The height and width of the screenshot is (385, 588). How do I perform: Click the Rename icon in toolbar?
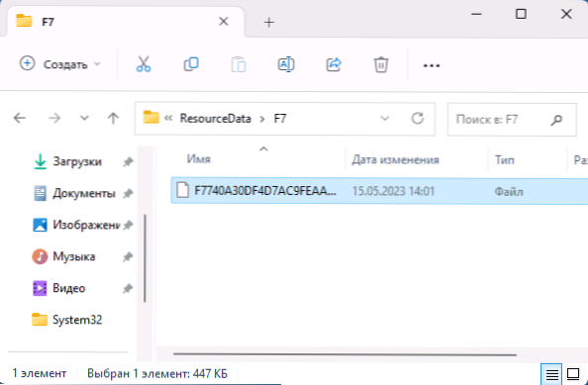coord(286,64)
